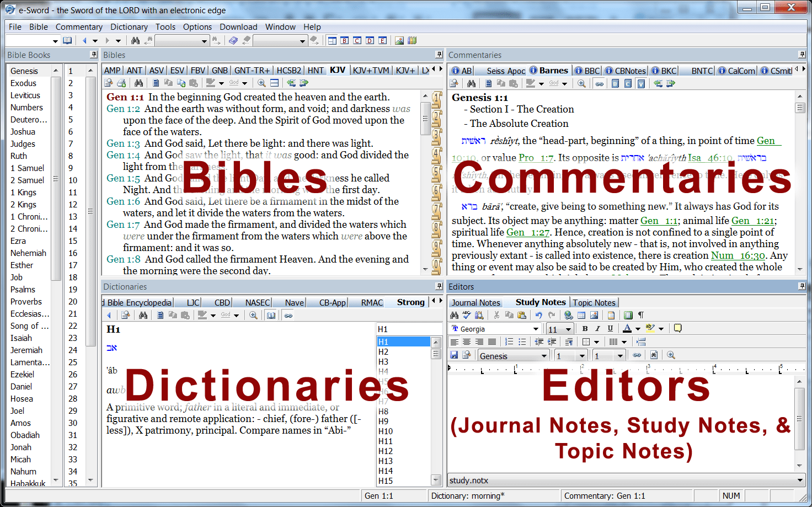Click the Dictionaries back arrow icon

click(109, 315)
